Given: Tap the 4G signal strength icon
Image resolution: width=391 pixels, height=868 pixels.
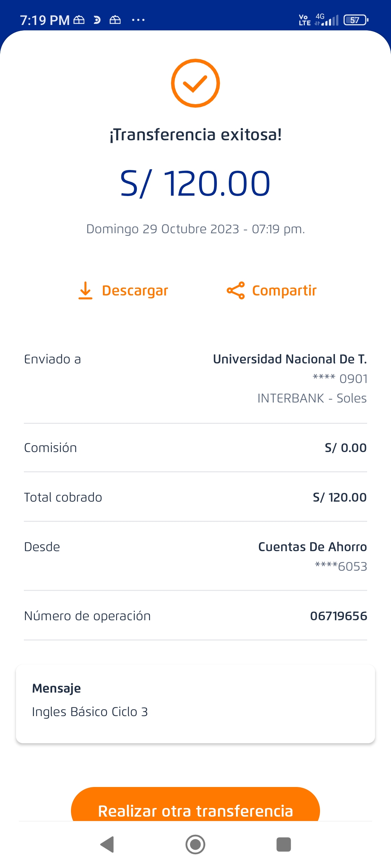Looking at the screenshot, I should (327, 20).
